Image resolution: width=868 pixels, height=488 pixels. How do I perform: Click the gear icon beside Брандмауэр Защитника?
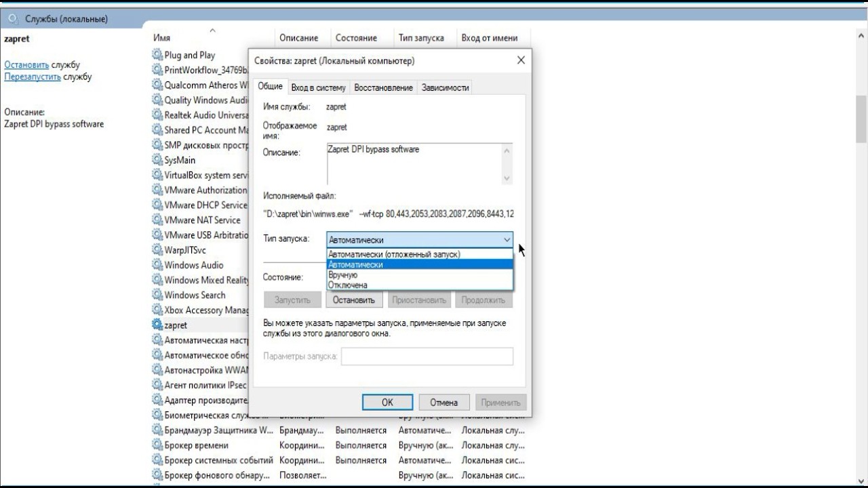(157, 430)
